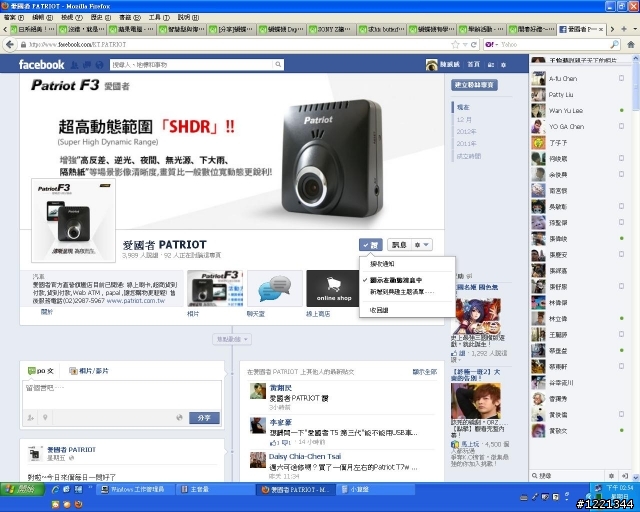The image size is (640, 512).
Task: Toggle the Liked checkmark button
Action: tap(371, 245)
